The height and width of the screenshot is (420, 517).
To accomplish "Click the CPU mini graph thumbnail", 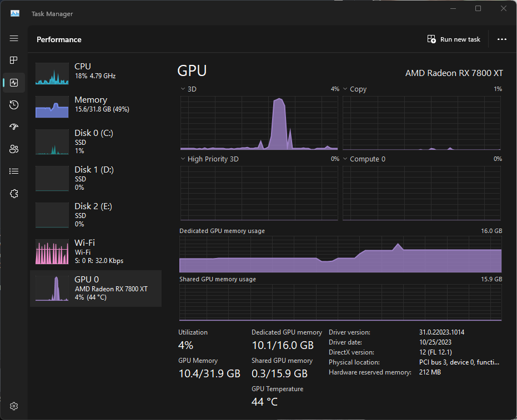I will click(x=52, y=73).
